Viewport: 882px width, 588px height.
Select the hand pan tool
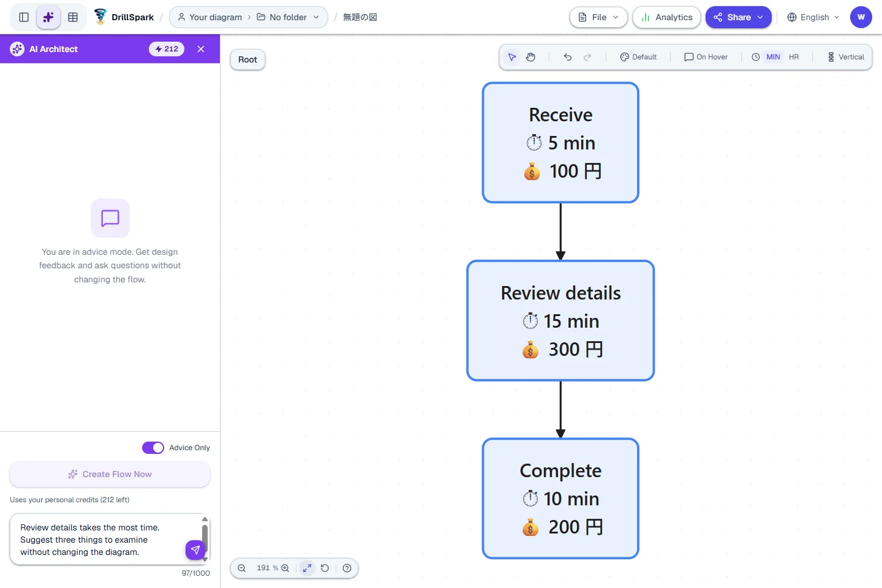(531, 57)
